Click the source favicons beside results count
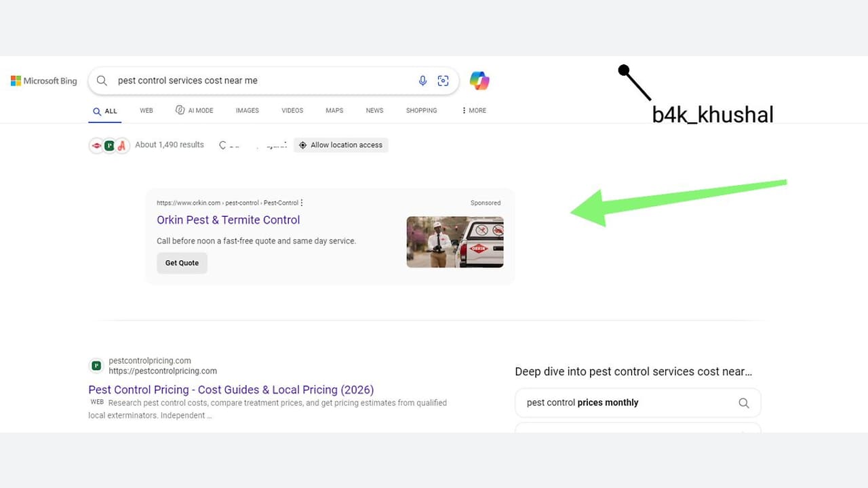Viewport: 868px width, 488px height. pyautogui.click(x=109, y=145)
